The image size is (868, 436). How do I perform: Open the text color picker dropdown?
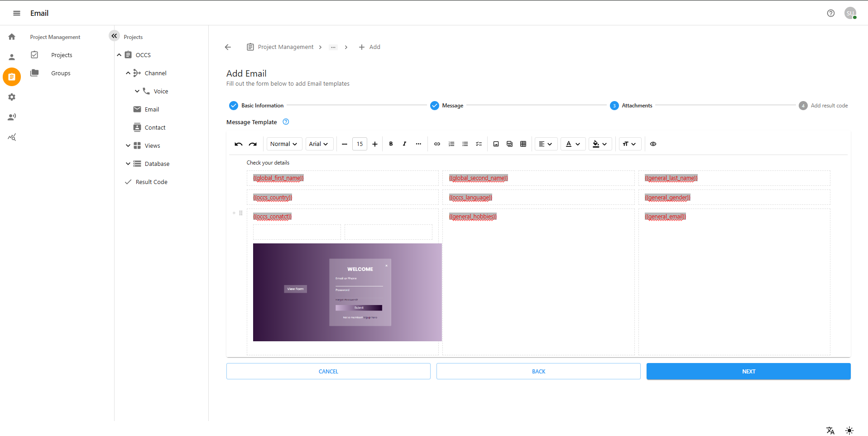573,144
